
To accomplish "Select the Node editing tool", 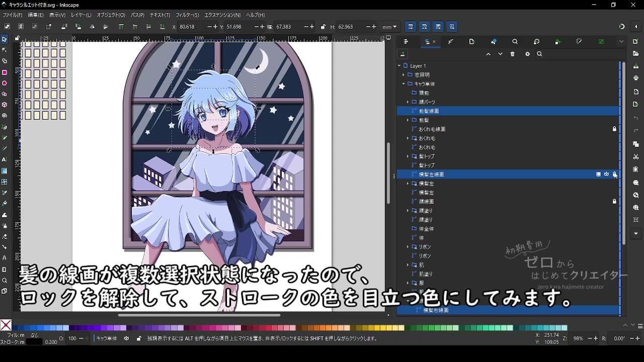I will pos(5,50).
